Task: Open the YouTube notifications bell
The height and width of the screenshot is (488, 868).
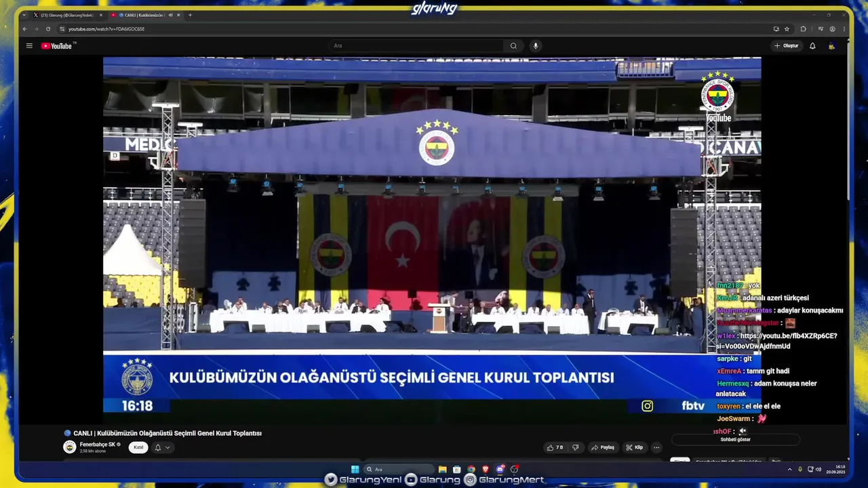Action: point(812,46)
